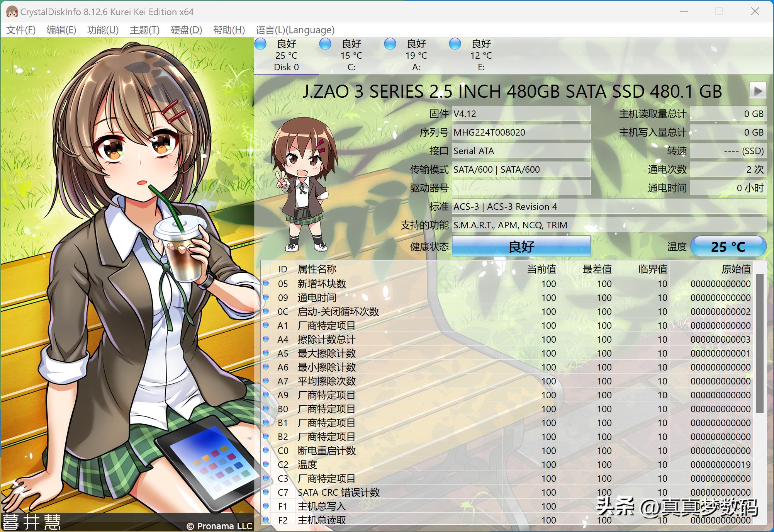Click the status dot beside 温度 attribute C2
The image size is (774, 532).
[266, 464]
